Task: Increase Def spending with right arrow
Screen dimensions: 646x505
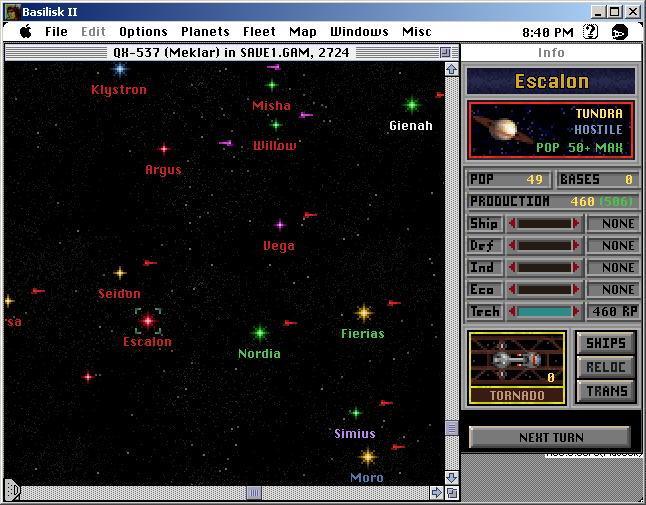Action: pyautogui.click(x=576, y=246)
